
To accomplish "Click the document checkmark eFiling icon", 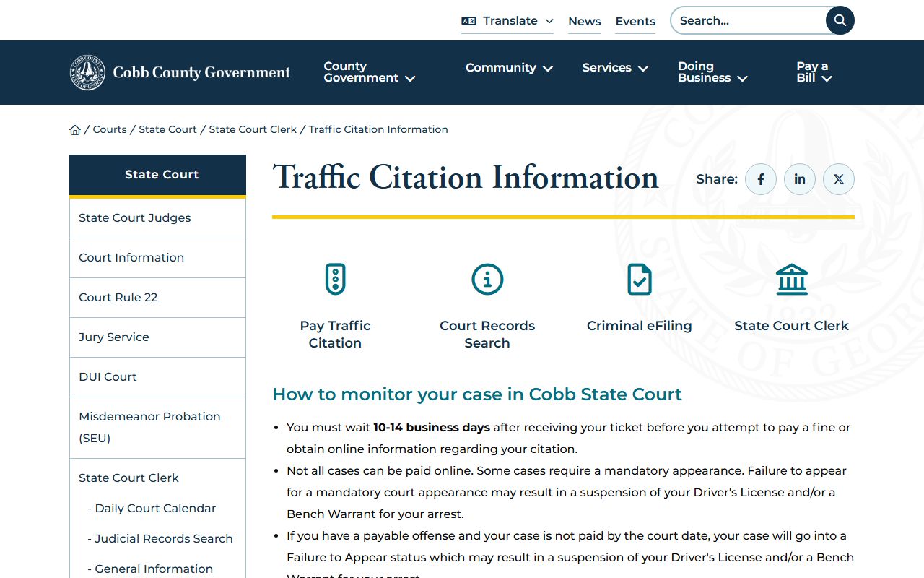I will pyautogui.click(x=640, y=279).
